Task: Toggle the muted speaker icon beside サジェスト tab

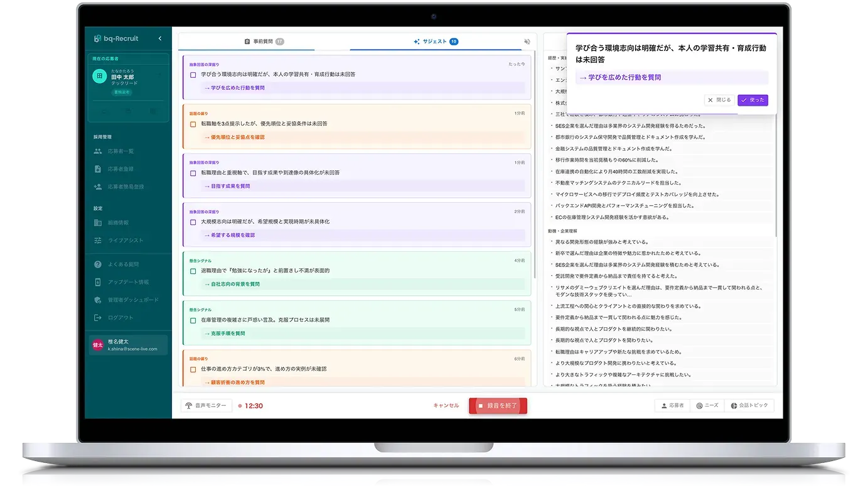Action: (x=527, y=42)
